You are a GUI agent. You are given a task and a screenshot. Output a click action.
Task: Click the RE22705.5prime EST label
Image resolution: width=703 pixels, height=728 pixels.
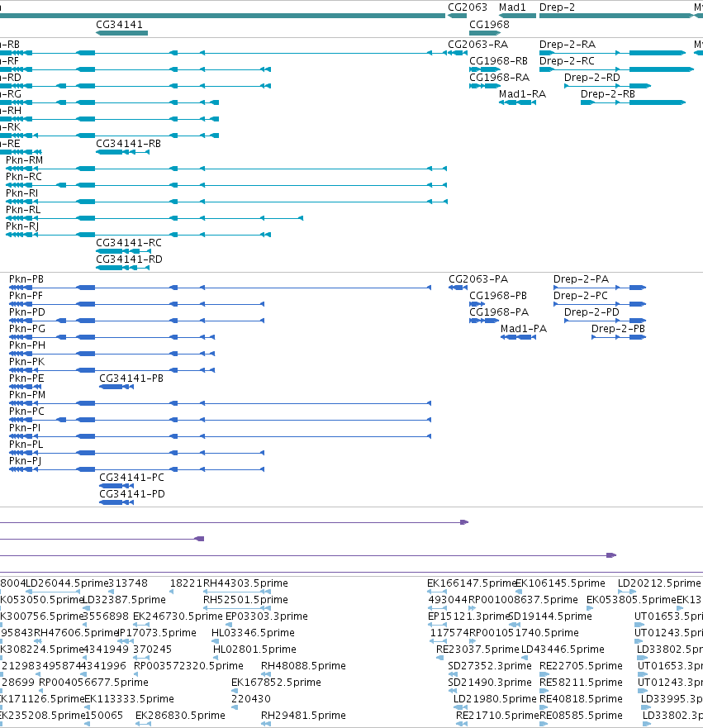tap(581, 666)
